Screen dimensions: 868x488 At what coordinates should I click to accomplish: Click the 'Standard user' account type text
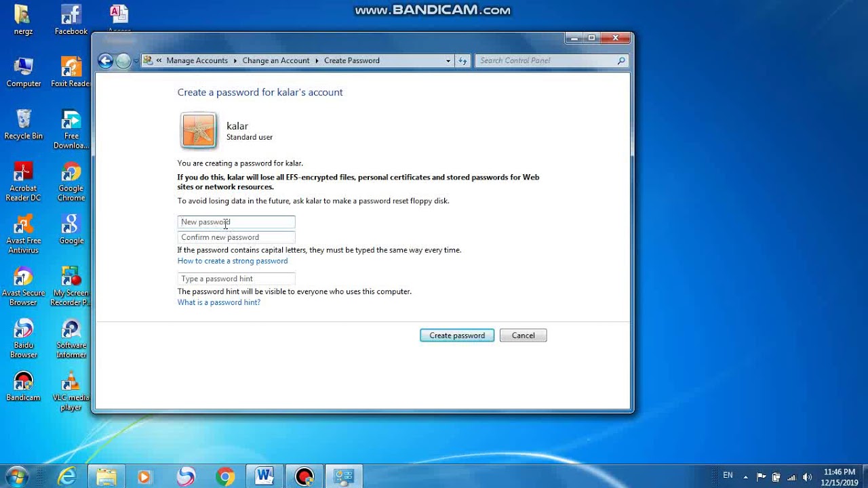click(x=250, y=137)
